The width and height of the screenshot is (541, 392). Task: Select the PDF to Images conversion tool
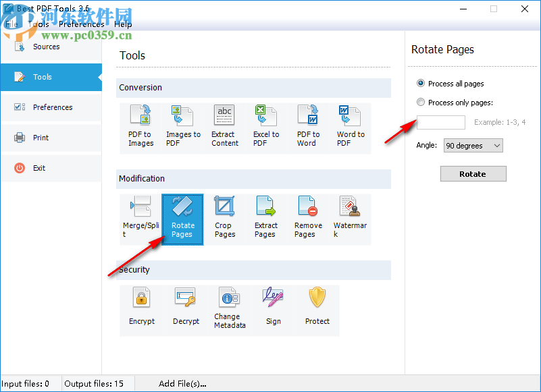point(140,125)
